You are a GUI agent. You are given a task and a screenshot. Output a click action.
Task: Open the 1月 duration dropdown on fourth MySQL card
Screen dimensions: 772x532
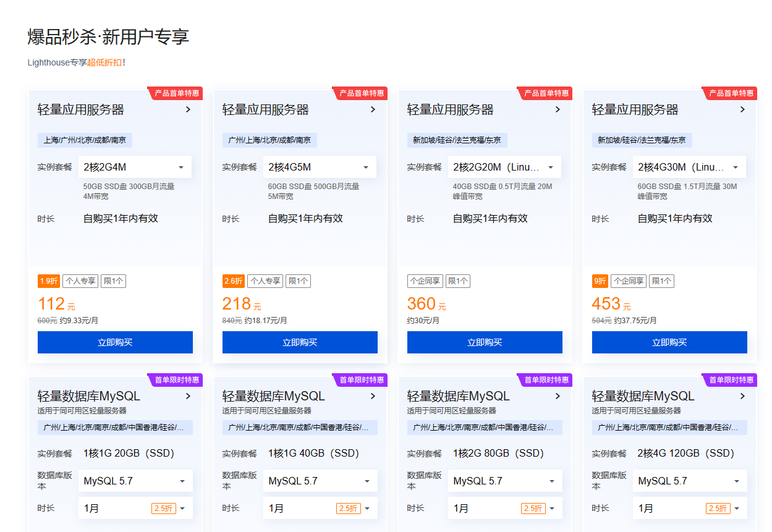(690, 509)
